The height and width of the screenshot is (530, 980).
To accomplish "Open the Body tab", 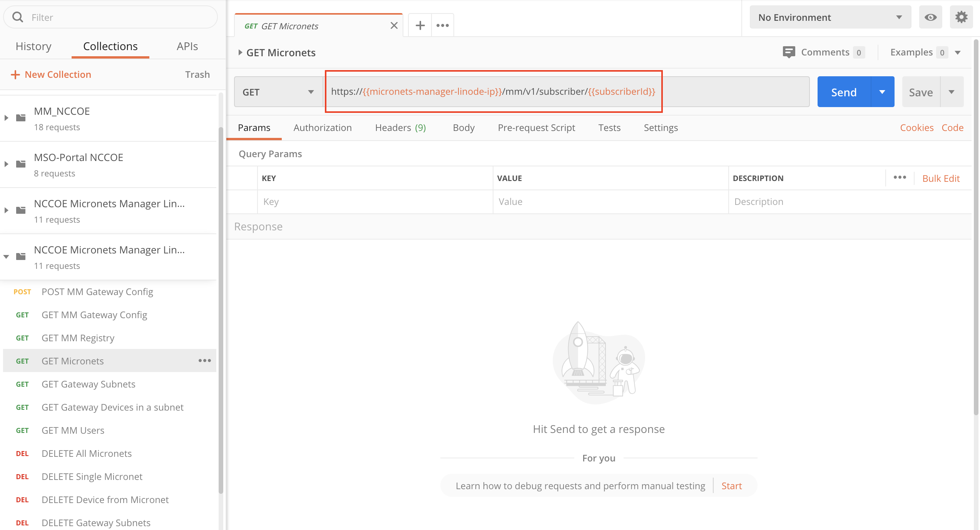I will pyautogui.click(x=464, y=127).
